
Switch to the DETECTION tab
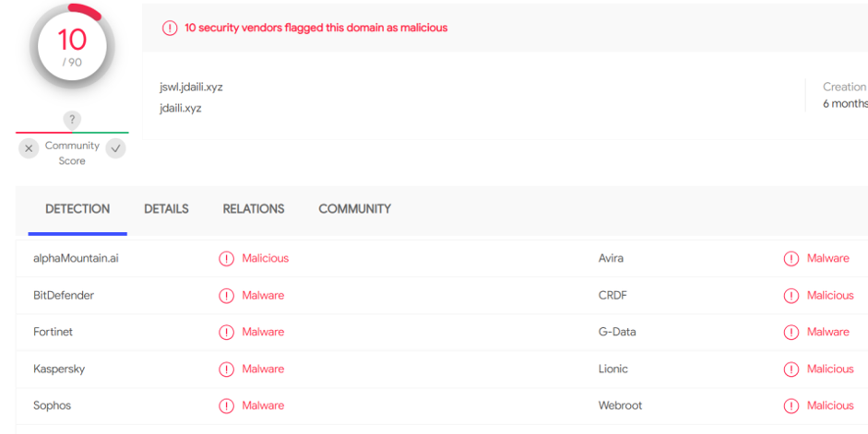coord(77,209)
